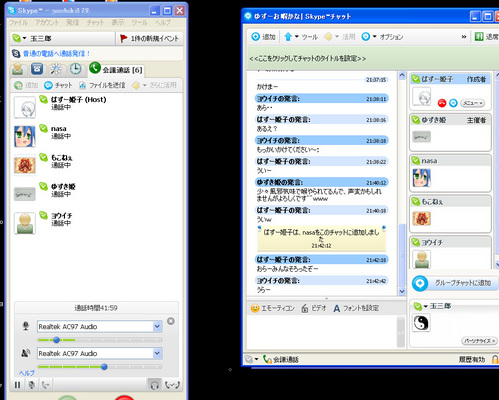Click the handset call quality icon
This screenshot has width=499, height=400.
(172, 385)
